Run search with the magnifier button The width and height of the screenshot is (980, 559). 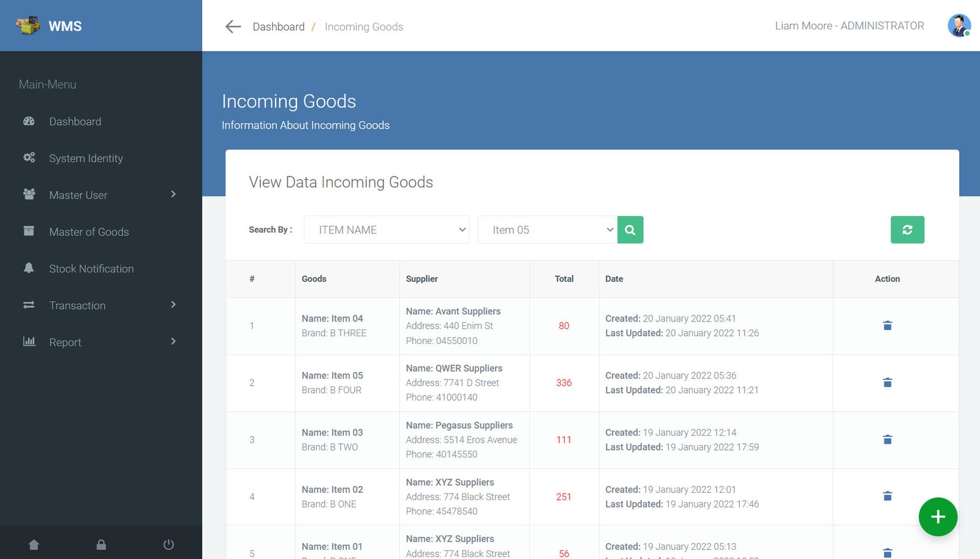(630, 230)
